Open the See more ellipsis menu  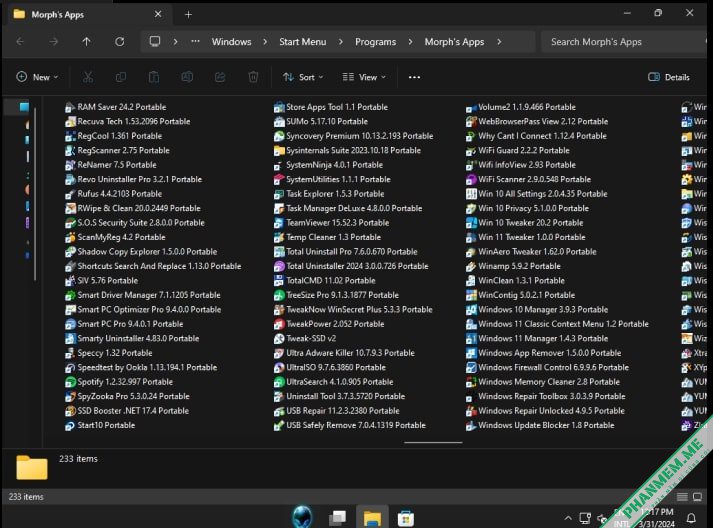click(x=414, y=77)
